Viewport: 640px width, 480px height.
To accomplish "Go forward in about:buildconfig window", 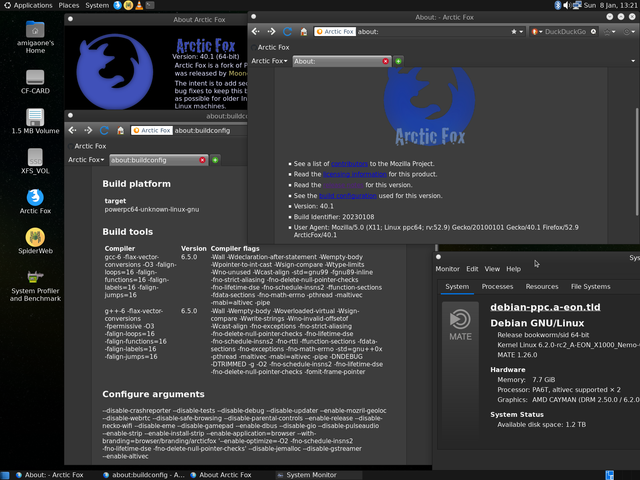I will coord(88,130).
